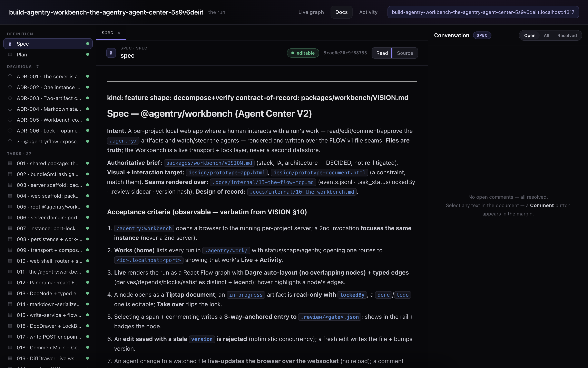Open task 010 web shell router
The image size is (588, 368).
tap(48, 261)
